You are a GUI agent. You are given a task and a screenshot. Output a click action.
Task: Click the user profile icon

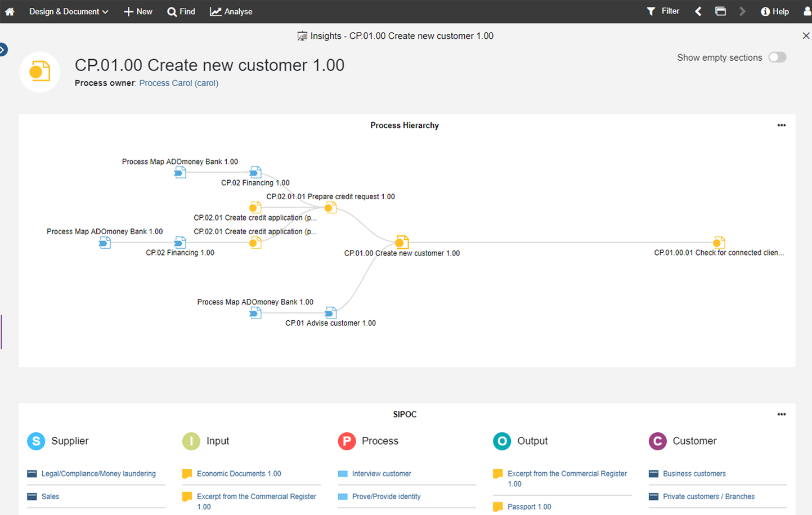(807, 11)
